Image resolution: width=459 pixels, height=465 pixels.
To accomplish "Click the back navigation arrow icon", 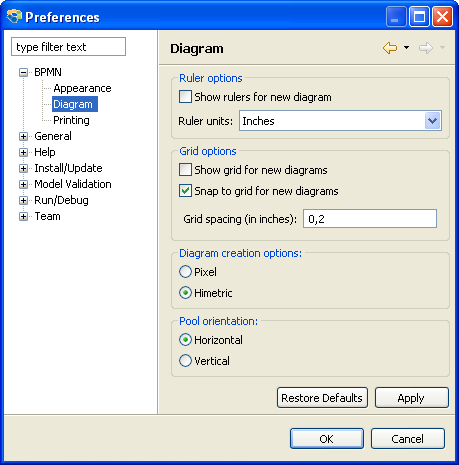I will (x=390, y=48).
